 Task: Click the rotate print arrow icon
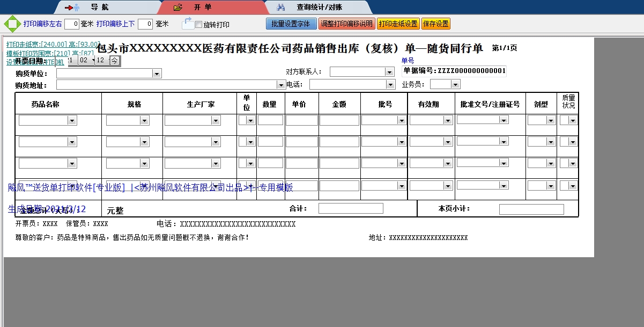click(x=188, y=23)
